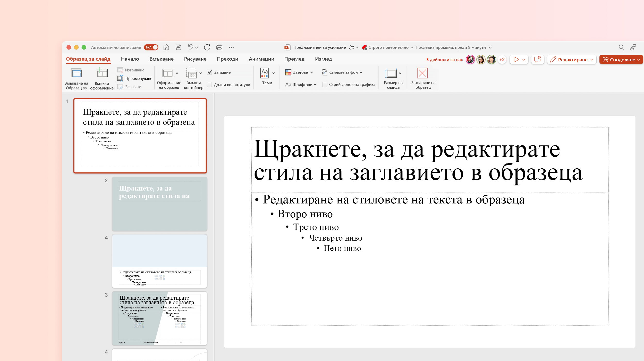Click 3 дейности за вас link

coord(444,60)
